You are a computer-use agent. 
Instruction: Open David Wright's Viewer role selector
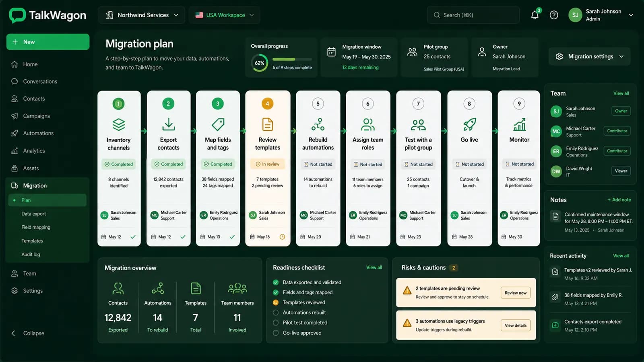(621, 171)
